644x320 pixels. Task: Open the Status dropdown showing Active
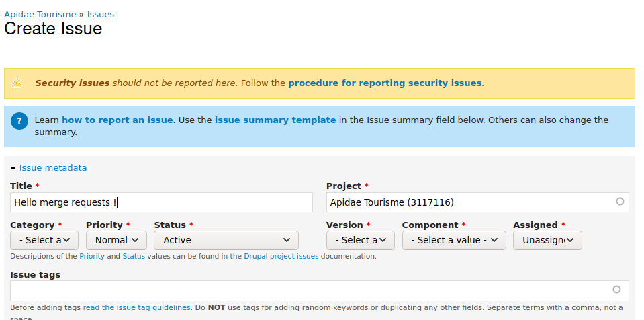tap(226, 240)
